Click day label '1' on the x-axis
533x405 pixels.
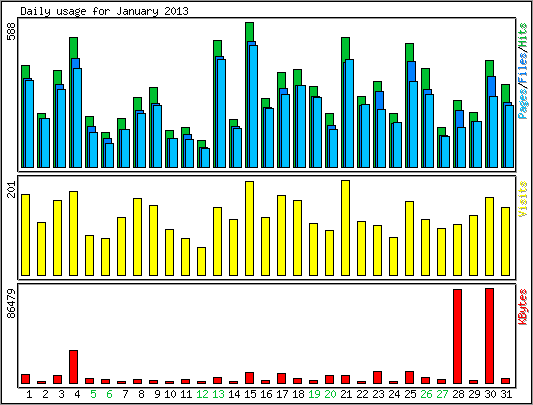[29, 394]
